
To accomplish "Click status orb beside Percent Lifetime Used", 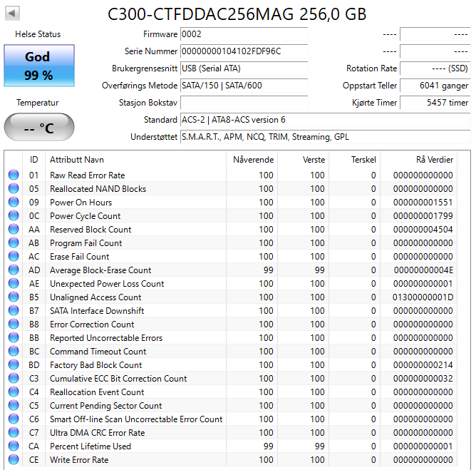I will click(x=14, y=446).
